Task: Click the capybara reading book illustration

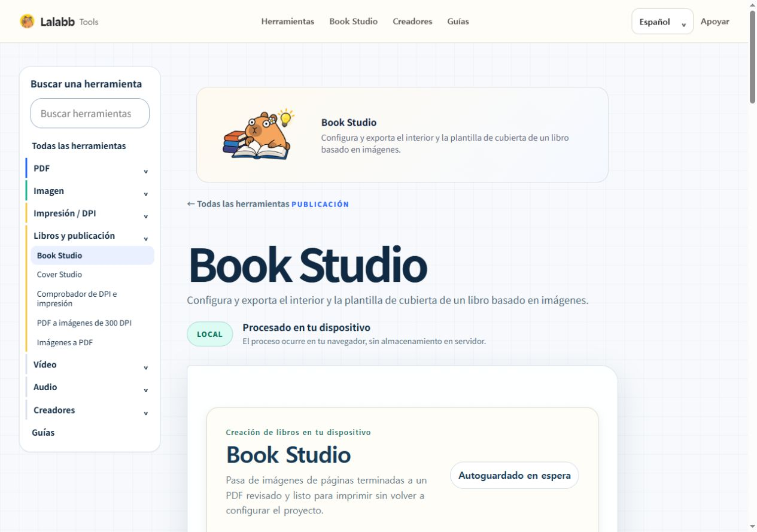Action: [259, 135]
